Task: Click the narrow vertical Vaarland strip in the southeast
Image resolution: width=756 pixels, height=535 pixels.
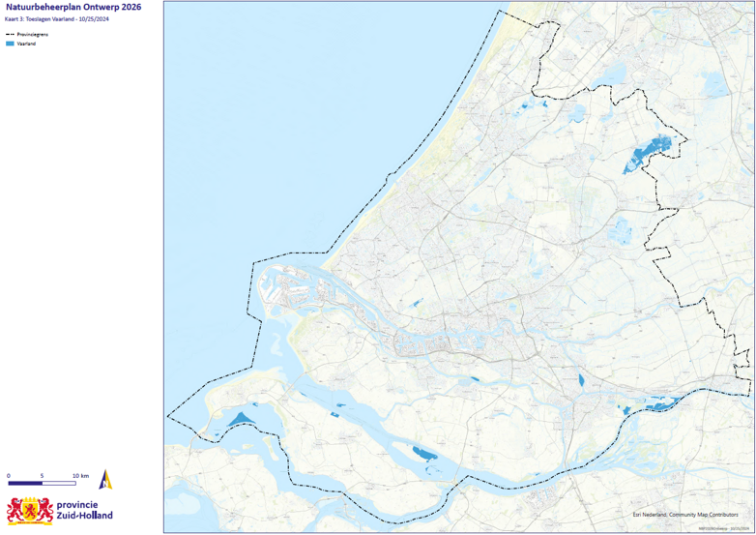Action: (x=580, y=381)
